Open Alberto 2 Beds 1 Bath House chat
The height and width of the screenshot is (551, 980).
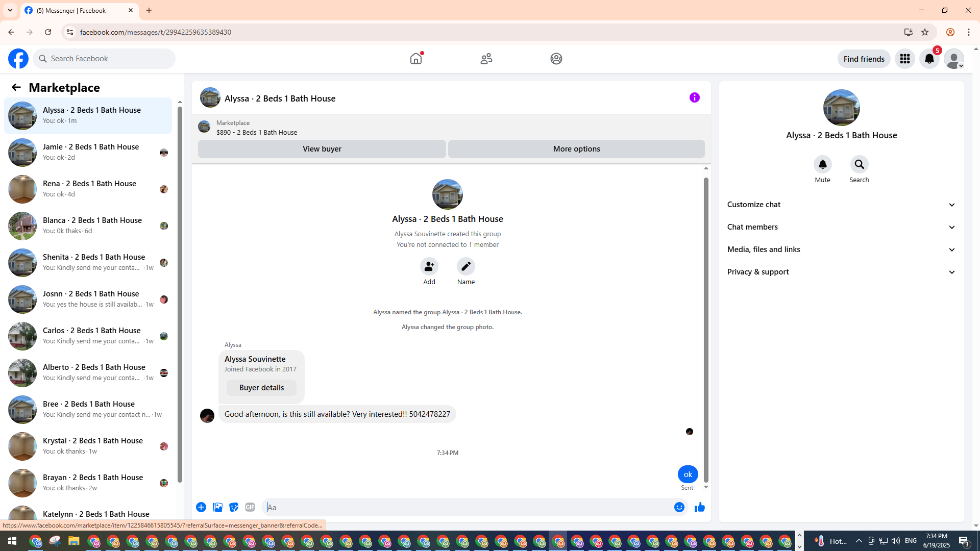88,372
